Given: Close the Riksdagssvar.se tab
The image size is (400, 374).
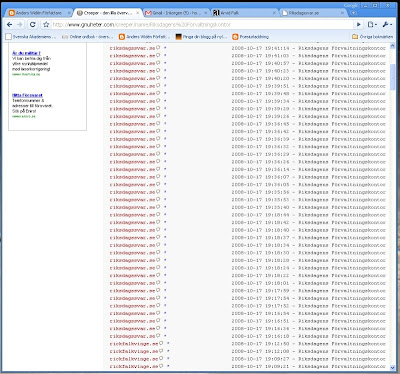Looking at the screenshot, I should pos(342,13).
